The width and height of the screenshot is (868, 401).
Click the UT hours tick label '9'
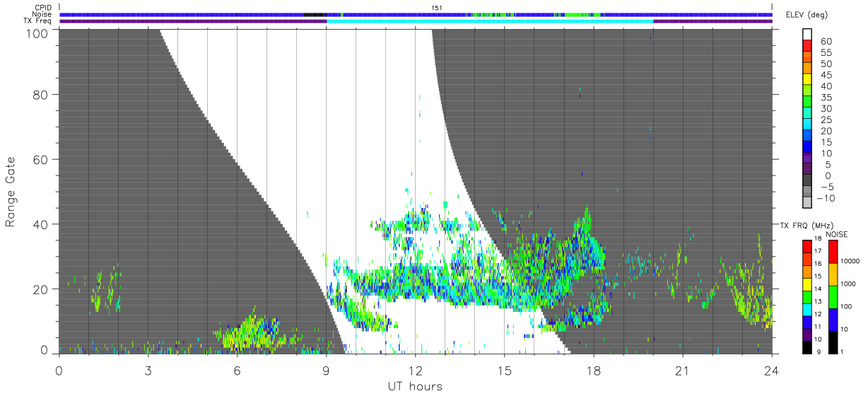click(x=326, y=371)
